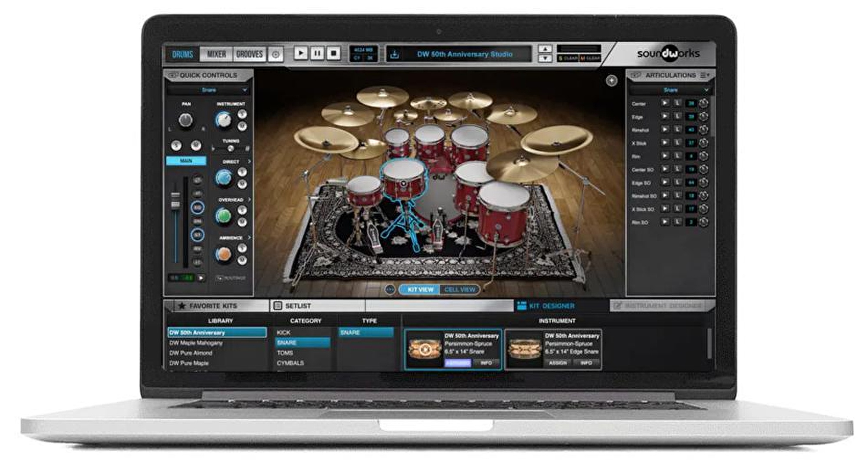The height and width of the screenshot is (462, 868).
Task: Click Info on the Edge Snare card
Action: click(586, 363)
